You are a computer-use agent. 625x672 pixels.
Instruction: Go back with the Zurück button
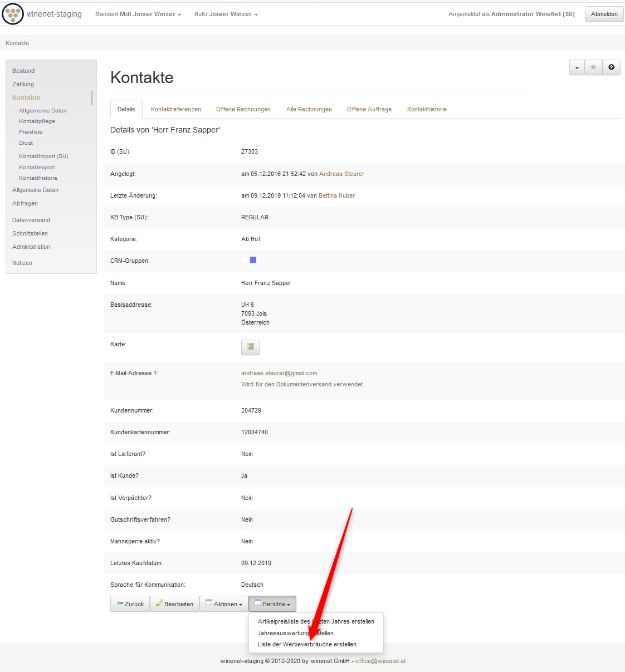coord(130,604)
